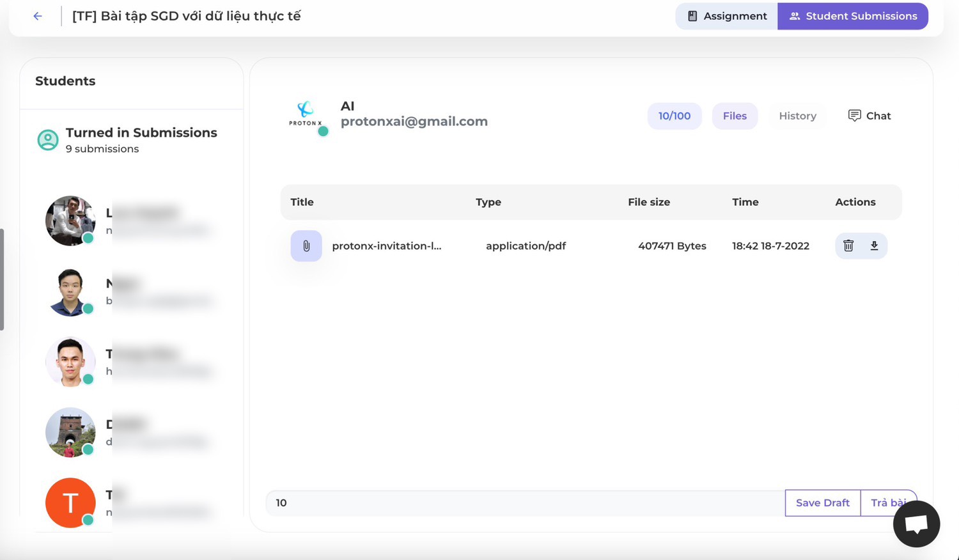
Task: Click the Actions column header
Action: [x=855, y=202]
